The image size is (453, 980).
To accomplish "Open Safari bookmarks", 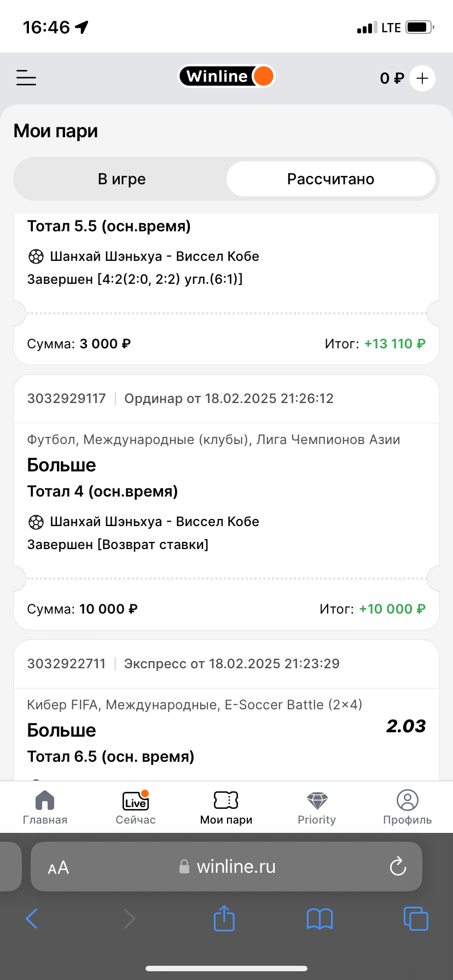I will (x=320, y=919).
